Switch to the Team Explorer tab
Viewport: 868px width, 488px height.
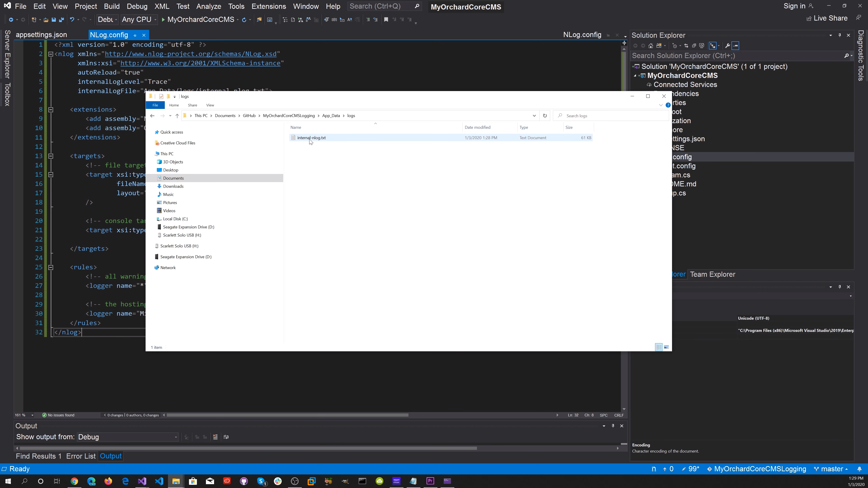tap(712, 274)
